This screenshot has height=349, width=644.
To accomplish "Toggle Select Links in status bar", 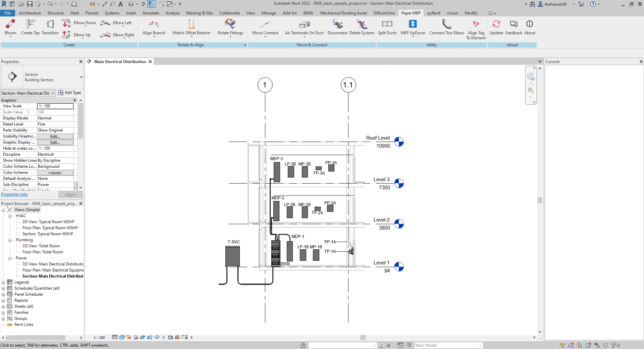I will pyautogui.click(x=562, y=345).
